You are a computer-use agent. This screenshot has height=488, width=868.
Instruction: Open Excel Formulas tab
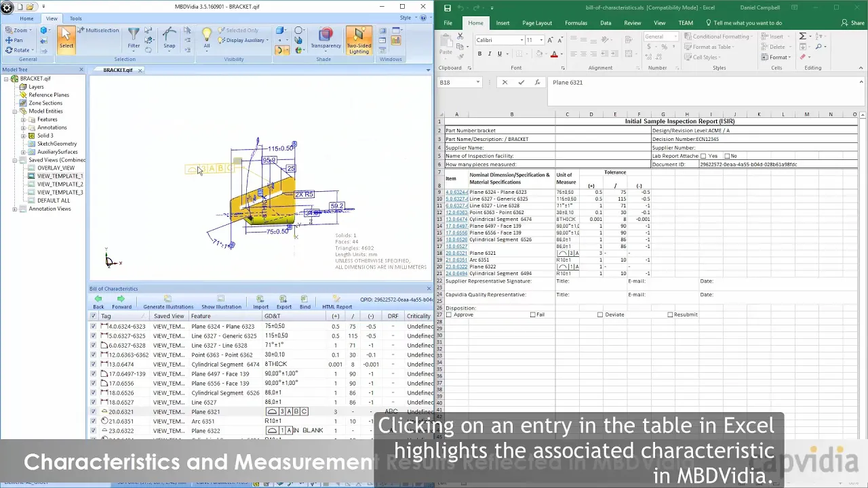tap(576, 23)
